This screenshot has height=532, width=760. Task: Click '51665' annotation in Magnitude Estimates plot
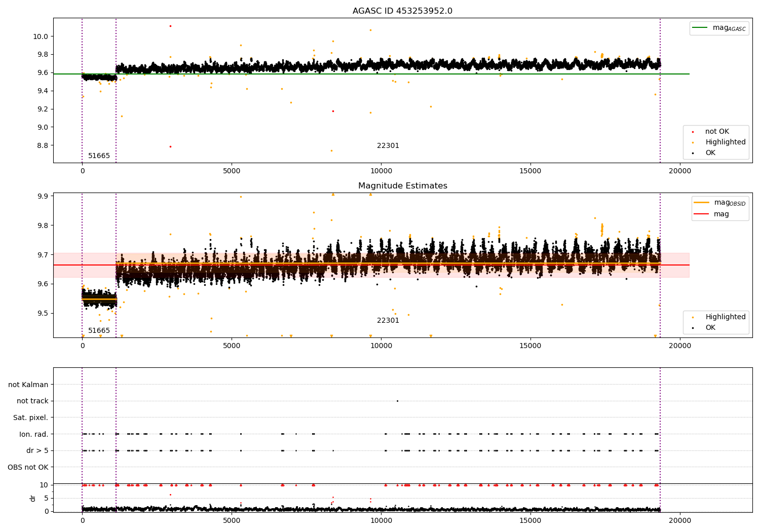(x=99, y=331)
